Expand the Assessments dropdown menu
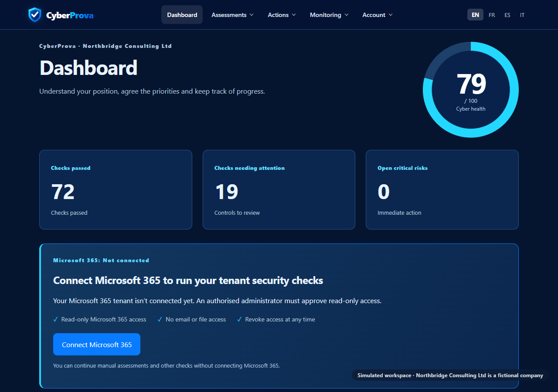Screen dimensions: 558x392 [232, 15]
